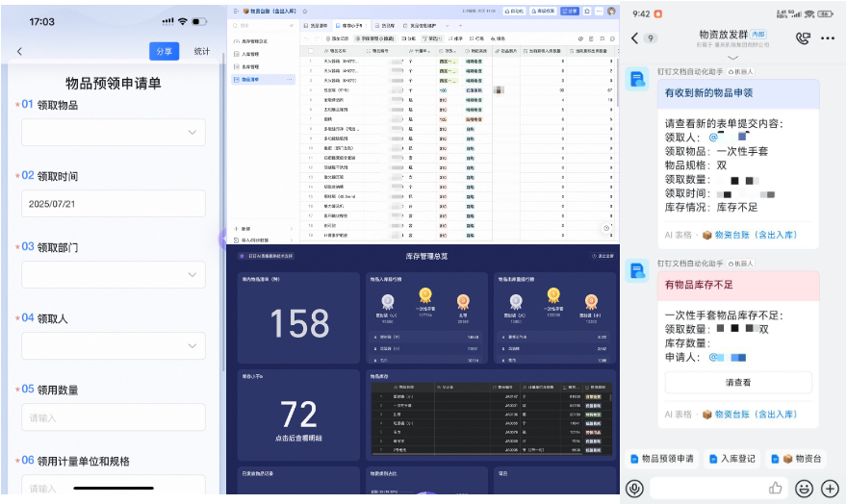847x504 pixels.
Task: Expand the 领取物品 dropdown
Action: click(114, 132)
